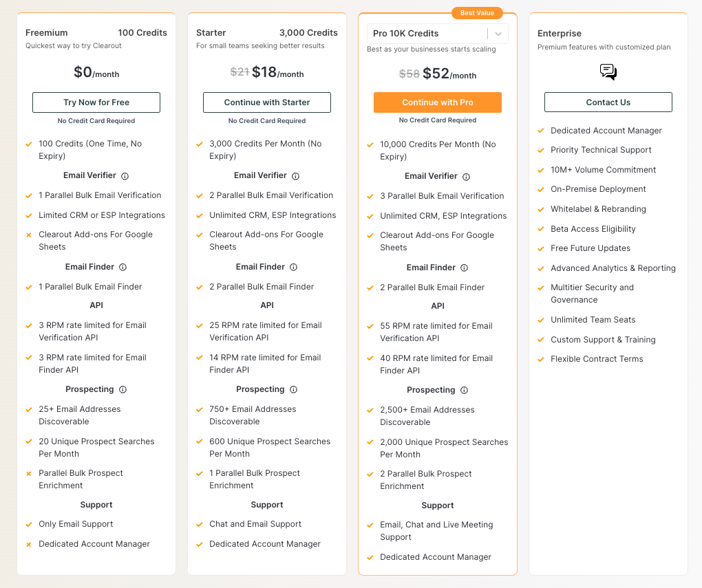Click the Starter Email Finder info icon
Image resolution: width=702 pixels, height=588 pixels.
coord(294,268)
